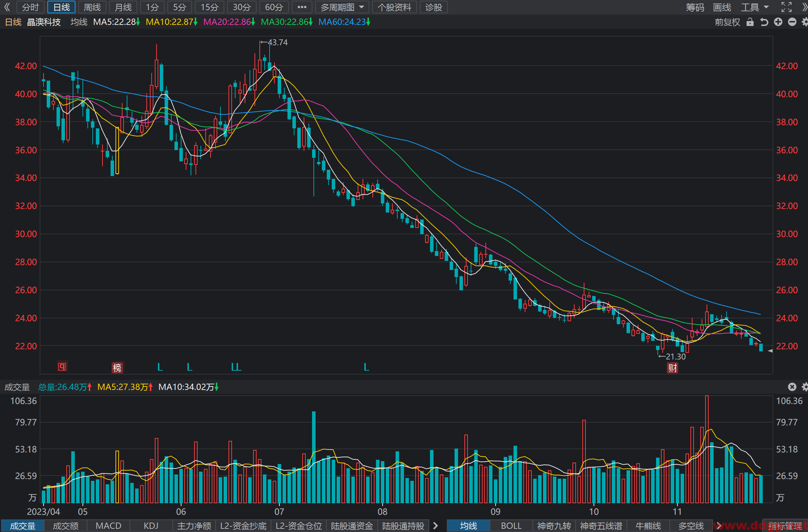This screenshot has width=808, height=532.
Task: Click the volume MA10:34.02万 label
Action: click(x=188, y=387)
